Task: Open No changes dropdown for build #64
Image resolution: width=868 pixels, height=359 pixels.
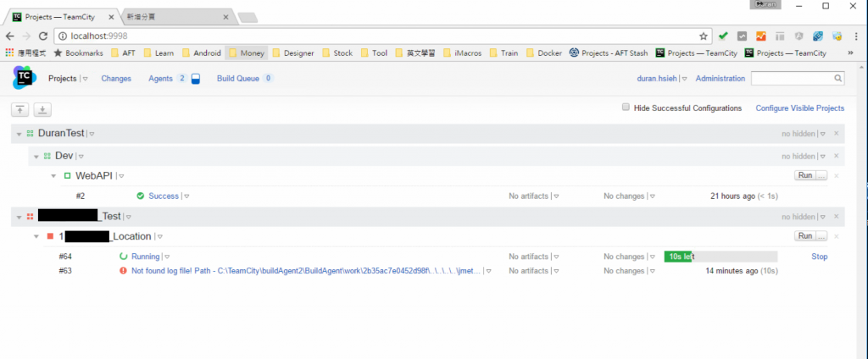Action: (653, 257)
